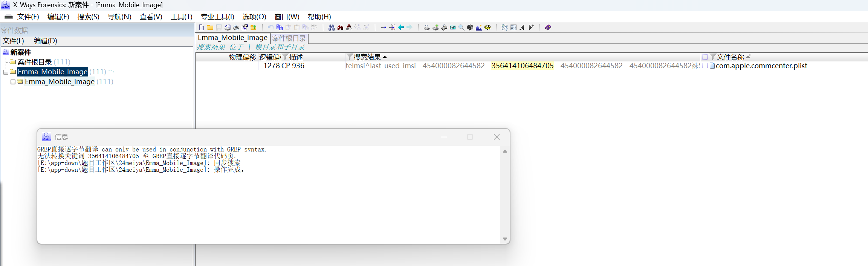Click the teal Forward arrow icon

pos(410,28)
